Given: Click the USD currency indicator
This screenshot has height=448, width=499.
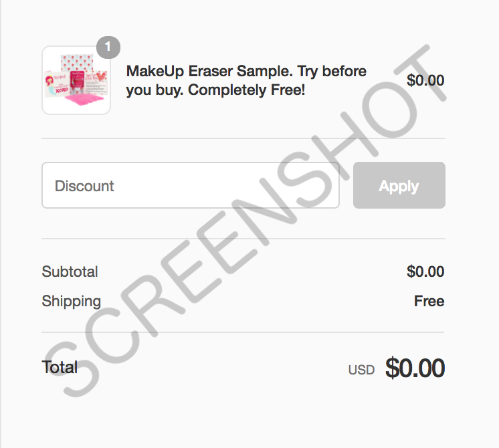Looking at the screenshot, I should point(361,370).
